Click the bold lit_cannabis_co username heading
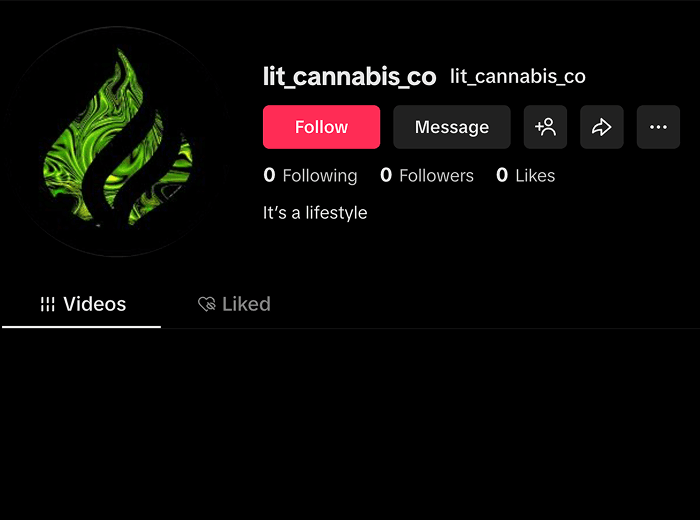 [x=349, y=77]
